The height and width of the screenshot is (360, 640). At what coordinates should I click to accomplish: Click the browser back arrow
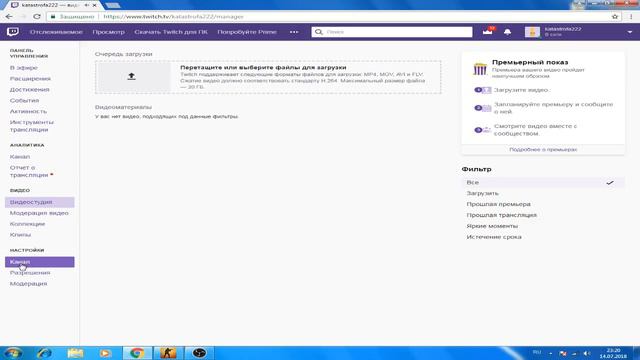(x=9, y=17)
